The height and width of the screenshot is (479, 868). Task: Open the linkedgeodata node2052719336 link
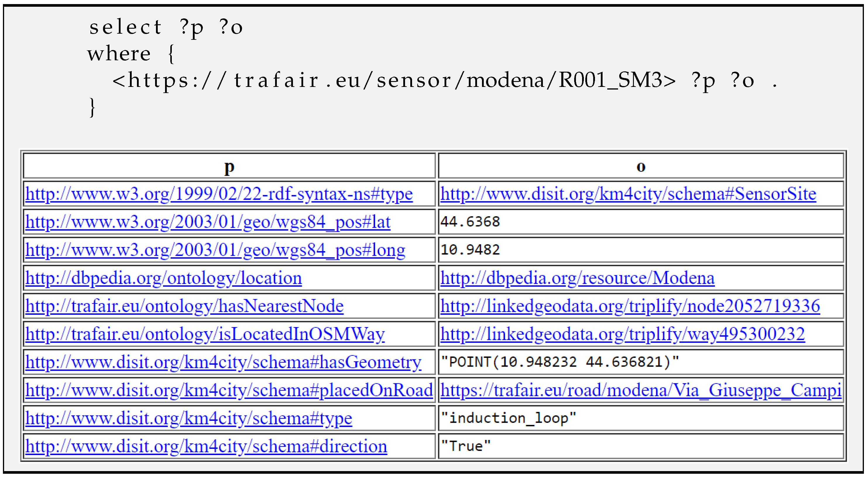630,306
